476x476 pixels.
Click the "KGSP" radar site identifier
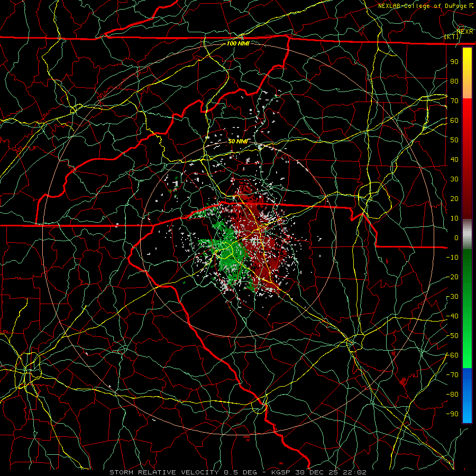(281, 472)
